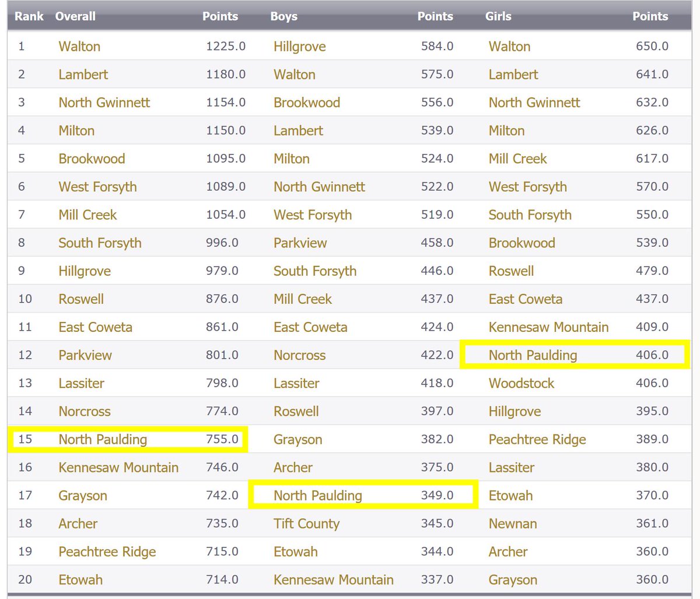Select the 349.0 boys points value
The height and width of the screenshot is (599, 700).
pyautogui.click(x=437, y=495)
